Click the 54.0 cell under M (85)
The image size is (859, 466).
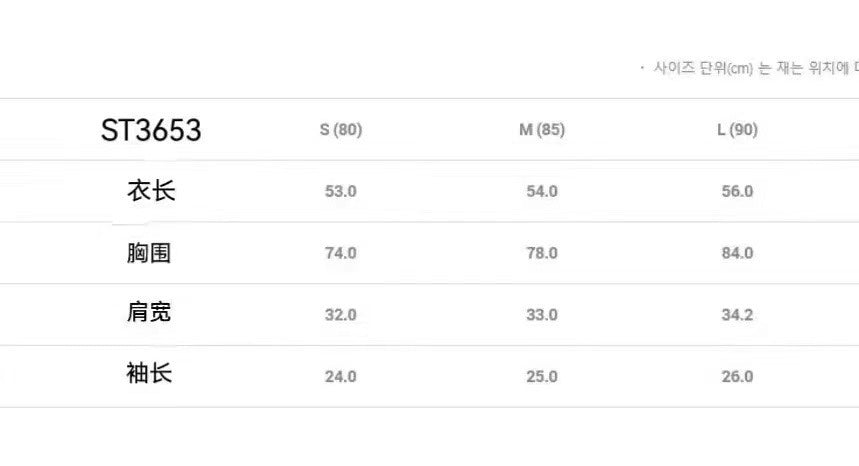coord(542,192)
